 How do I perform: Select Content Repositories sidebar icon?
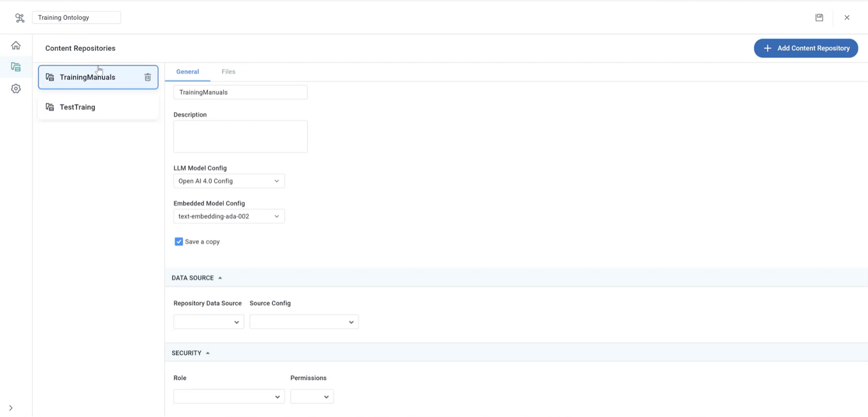16,67
